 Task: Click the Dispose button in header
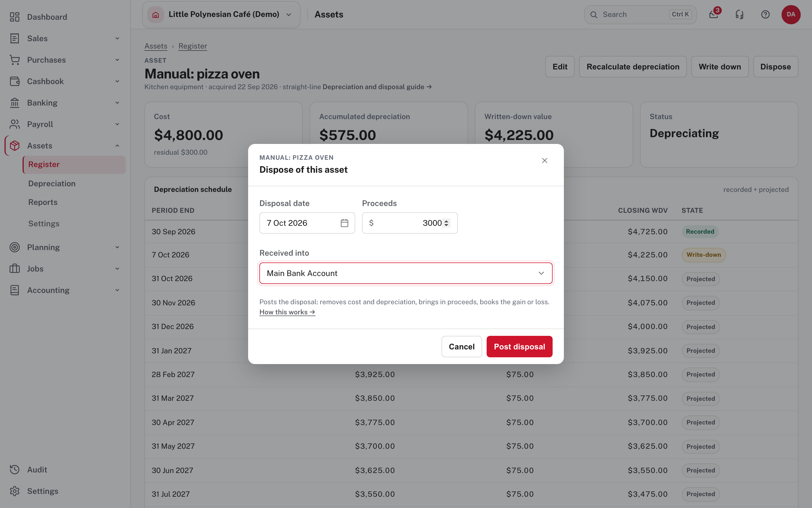tap(775, 67)
